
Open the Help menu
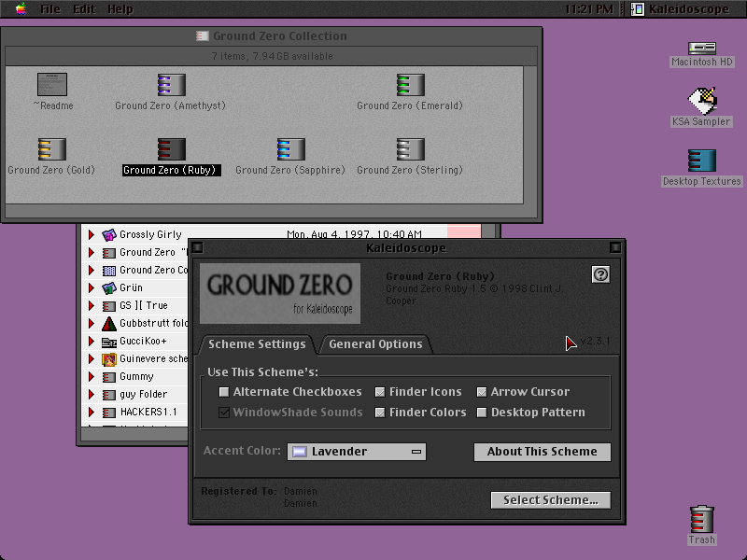(120, 9)
